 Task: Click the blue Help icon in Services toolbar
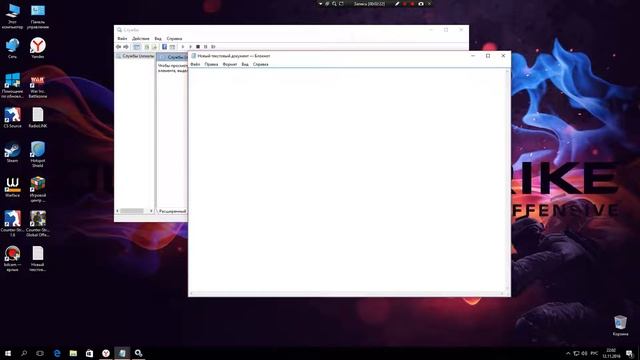(164, 47)
